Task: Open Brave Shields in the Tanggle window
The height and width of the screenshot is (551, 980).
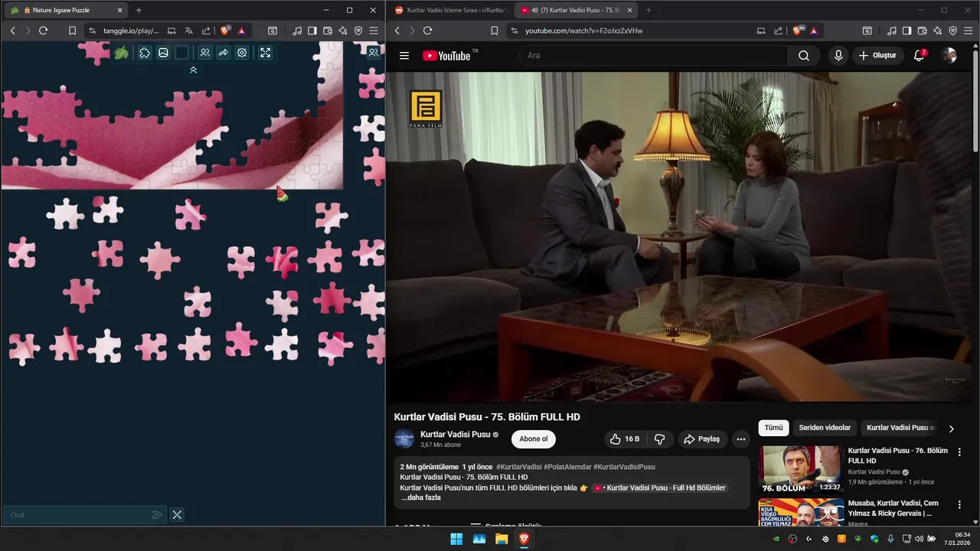Action: pyautogui.click(x=225, y=31)
